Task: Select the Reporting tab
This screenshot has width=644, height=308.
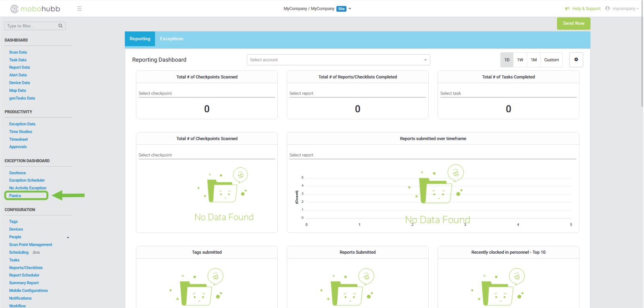Action: [140, 39]
